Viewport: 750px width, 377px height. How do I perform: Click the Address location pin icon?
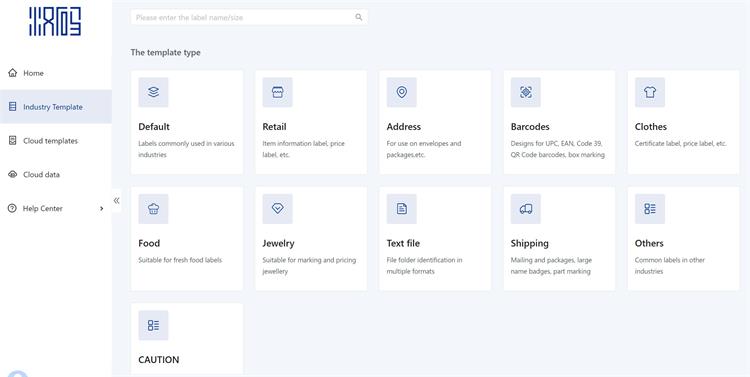coord(402,92)
